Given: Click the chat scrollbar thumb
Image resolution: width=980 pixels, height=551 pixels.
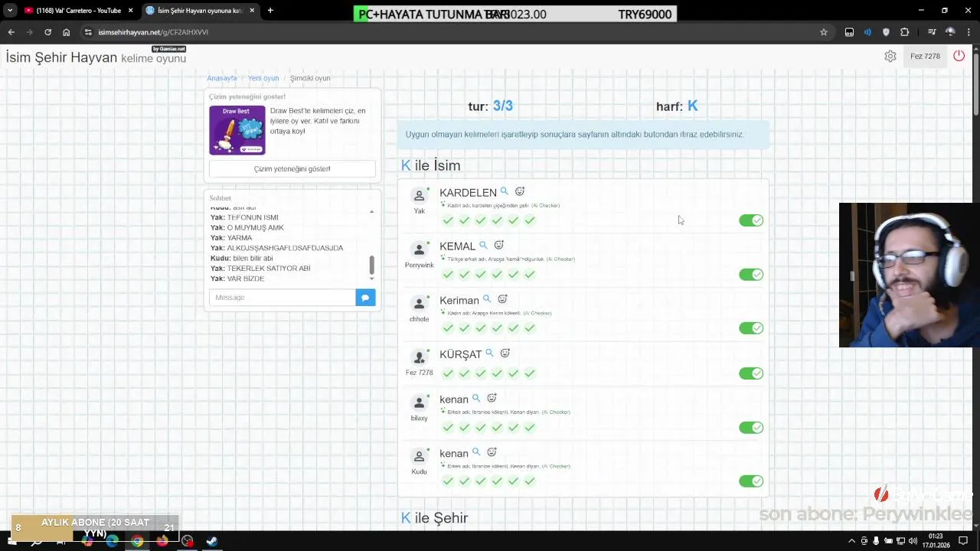Looking at the screenshot, I should 372,265.
